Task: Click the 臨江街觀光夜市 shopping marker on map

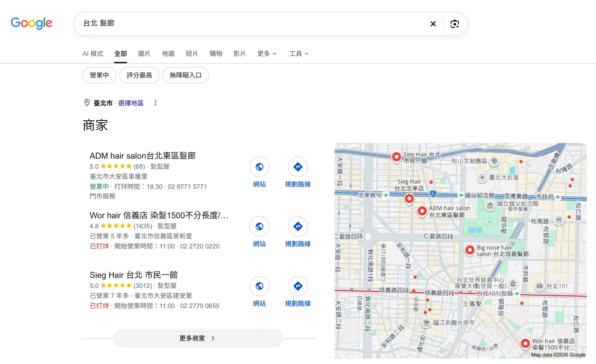Action: point(427,323)
